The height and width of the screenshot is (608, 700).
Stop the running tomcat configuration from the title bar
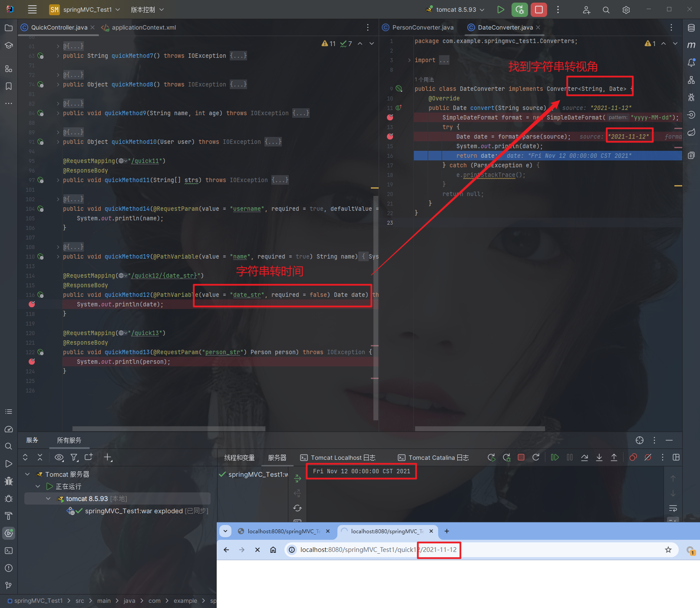[539, 10]
